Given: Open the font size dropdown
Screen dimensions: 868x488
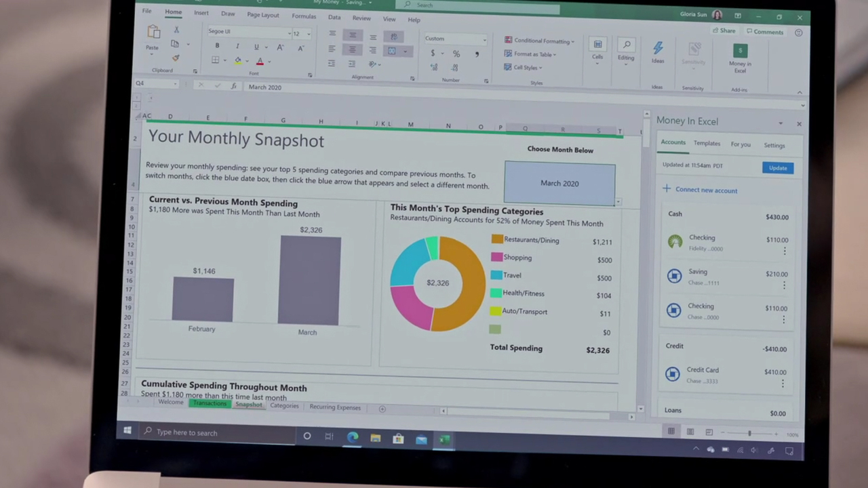Looking at the screenshot, I should tap(309, 33).
